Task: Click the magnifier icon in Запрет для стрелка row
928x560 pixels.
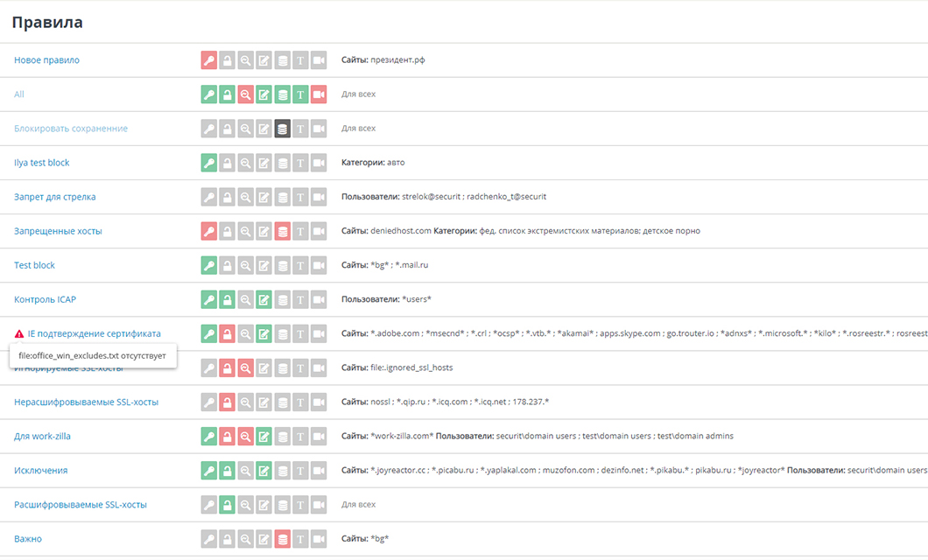Action: click(246, 197)
